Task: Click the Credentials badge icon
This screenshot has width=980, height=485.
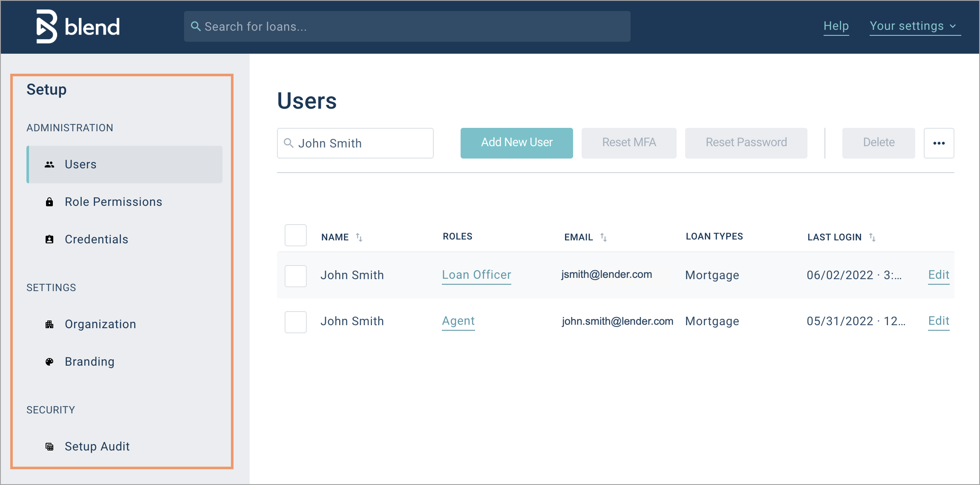Action: (49, 240)
